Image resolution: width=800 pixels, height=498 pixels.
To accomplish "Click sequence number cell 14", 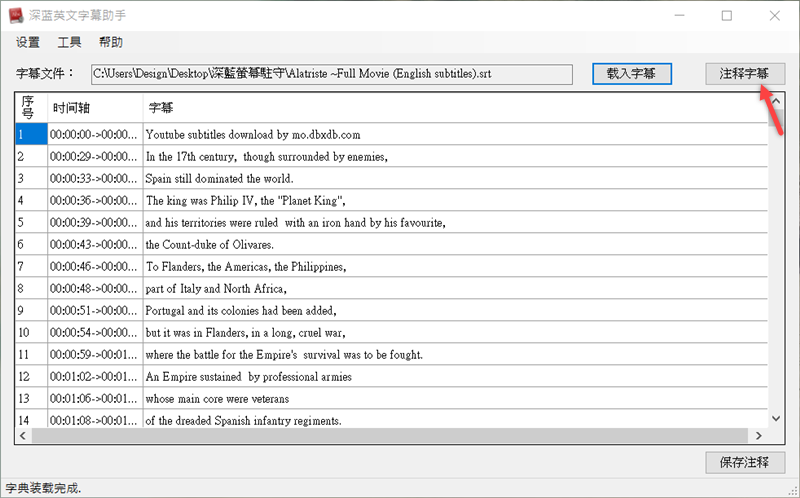I will [x=31, y=419].
